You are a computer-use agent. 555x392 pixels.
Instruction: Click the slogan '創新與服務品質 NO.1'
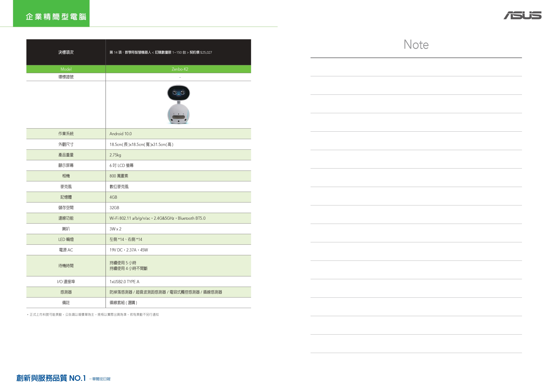(x=51, y=378)
